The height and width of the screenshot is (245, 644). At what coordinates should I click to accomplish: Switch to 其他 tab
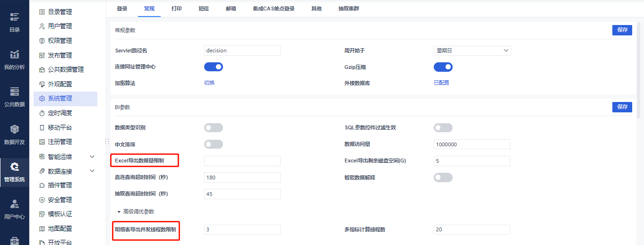[x=316, y=8]
